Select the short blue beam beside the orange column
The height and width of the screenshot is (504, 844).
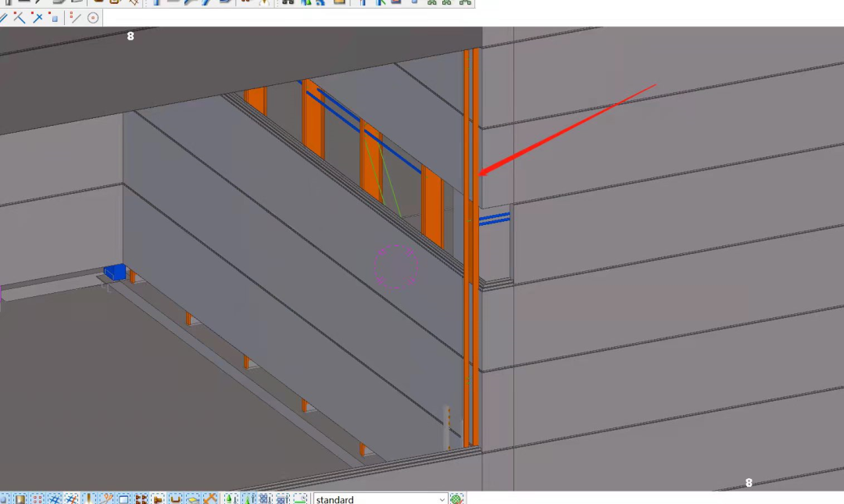coord(494,219)
